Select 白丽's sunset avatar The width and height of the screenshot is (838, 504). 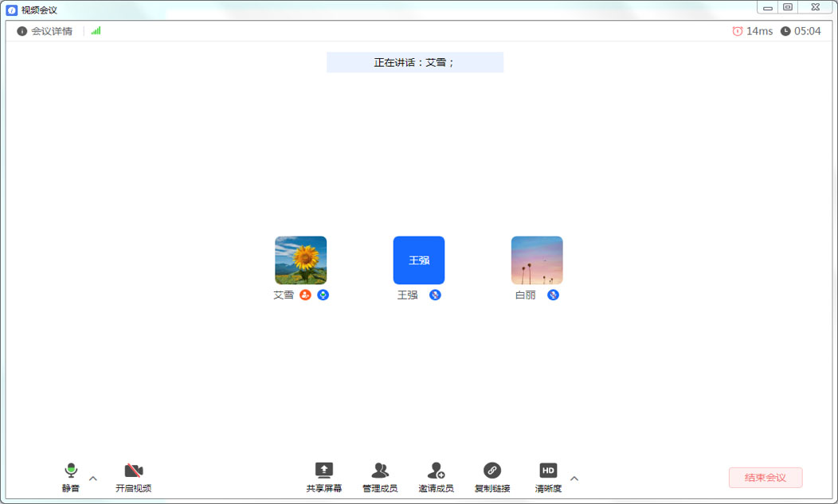tap(537, 260)
